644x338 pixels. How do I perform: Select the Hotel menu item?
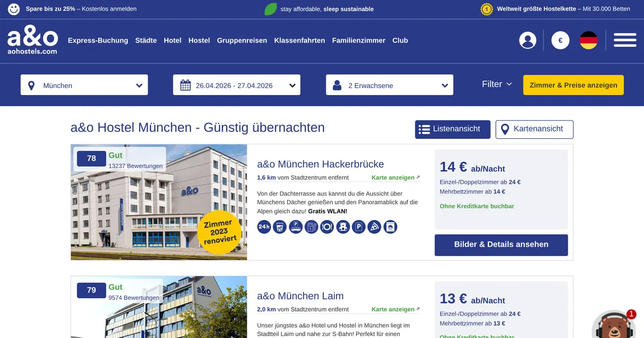point(173,40)
